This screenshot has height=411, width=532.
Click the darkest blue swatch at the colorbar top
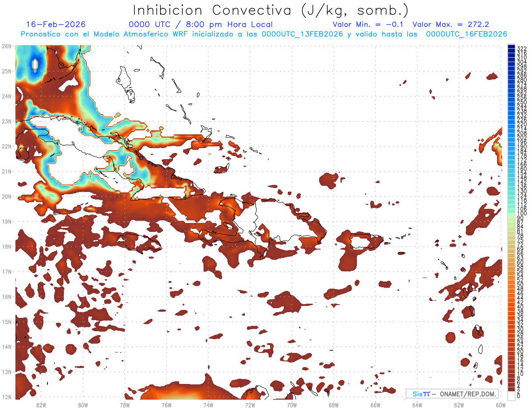[511, 47]
